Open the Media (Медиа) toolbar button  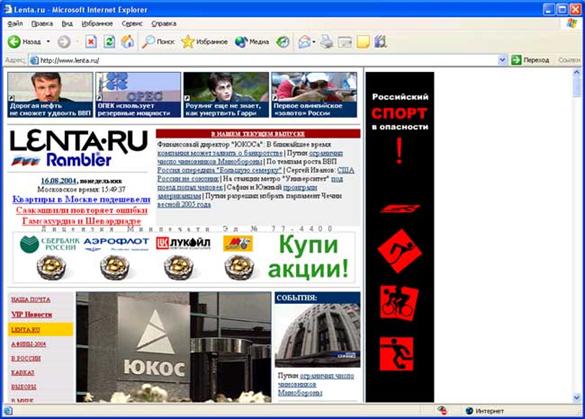click(252, 42)
